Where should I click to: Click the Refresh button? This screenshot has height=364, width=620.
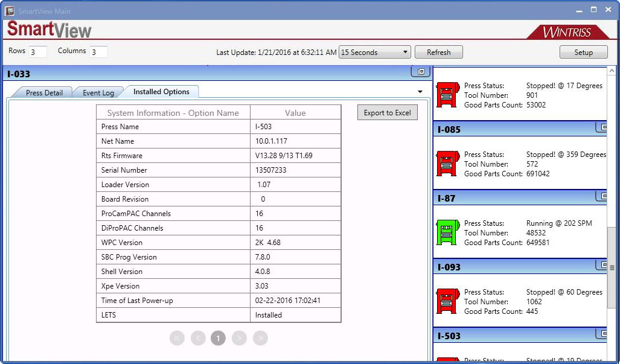click(438, 52)
